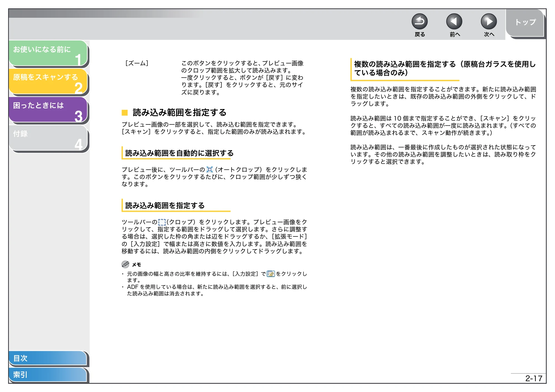Screen dimensions: 555x392
Task: Click the paragraph beginning 読み込み範囲は 10 個まで
Action: coord(443,126)
